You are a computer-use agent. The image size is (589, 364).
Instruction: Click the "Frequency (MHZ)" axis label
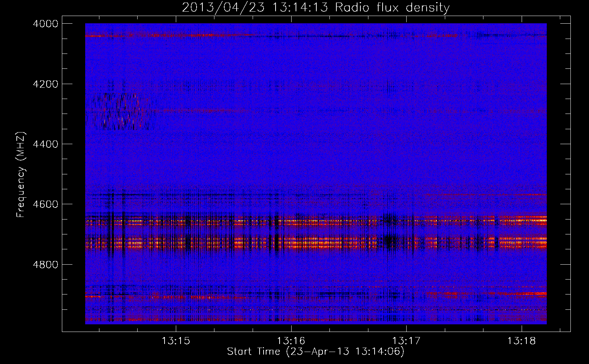(x=21, y=175)
